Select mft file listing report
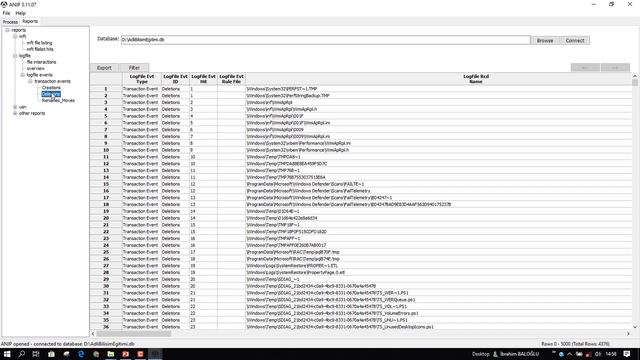This screenshot has width=640, height=360. coord(40,42)
